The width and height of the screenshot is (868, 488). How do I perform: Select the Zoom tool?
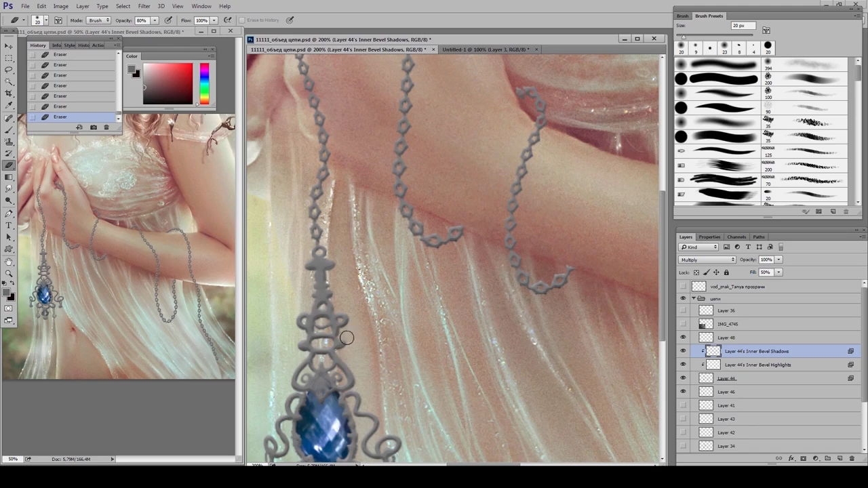[9, 273]
